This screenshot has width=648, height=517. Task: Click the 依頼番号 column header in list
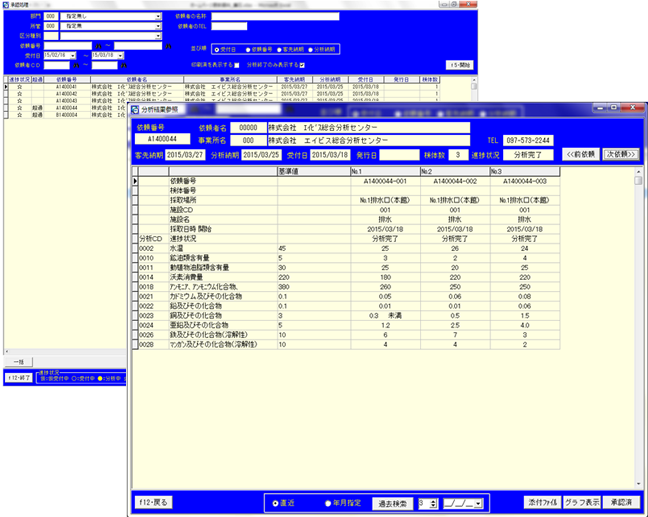(x=67, y=79)
